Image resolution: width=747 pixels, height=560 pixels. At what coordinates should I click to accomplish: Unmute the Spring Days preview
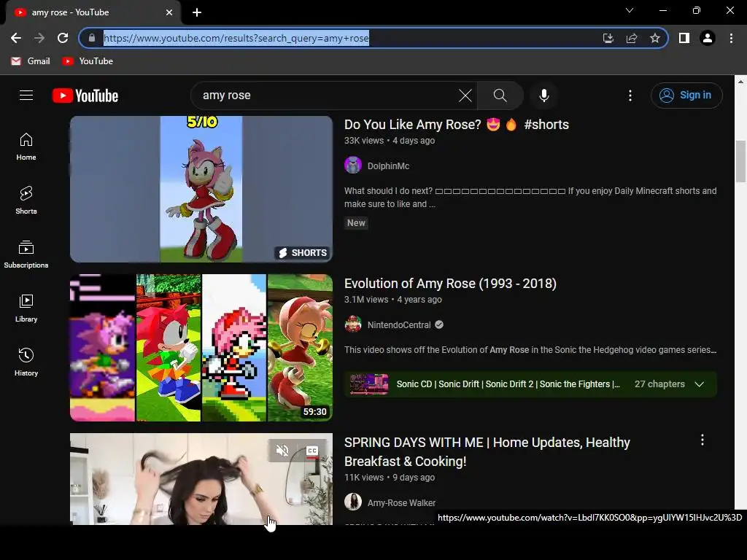coord(282,451)
